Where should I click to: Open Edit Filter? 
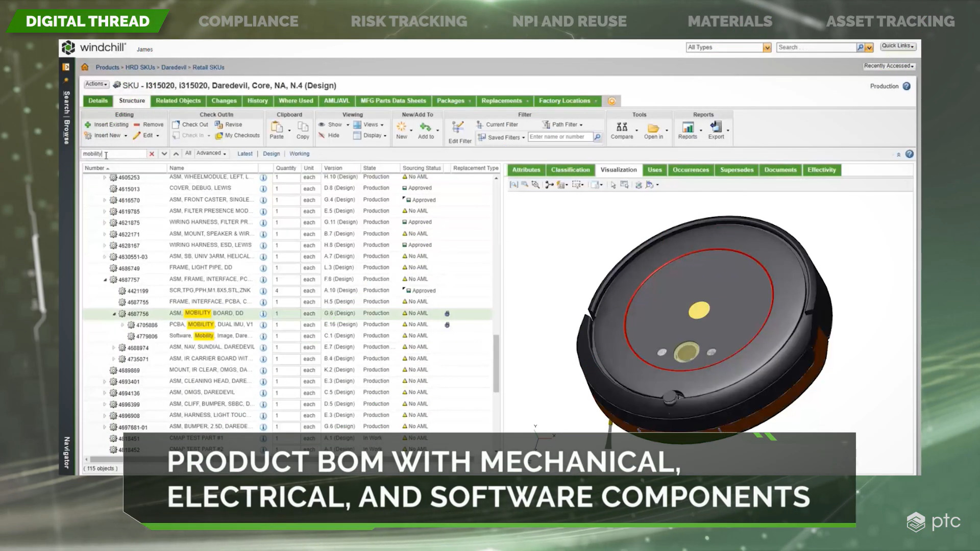coord(460,133)
